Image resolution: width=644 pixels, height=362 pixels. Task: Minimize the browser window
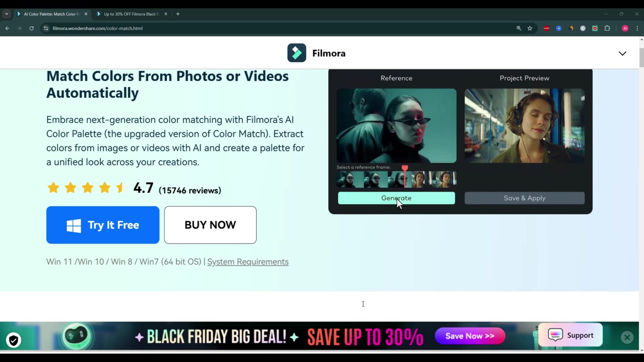[606, 14]
